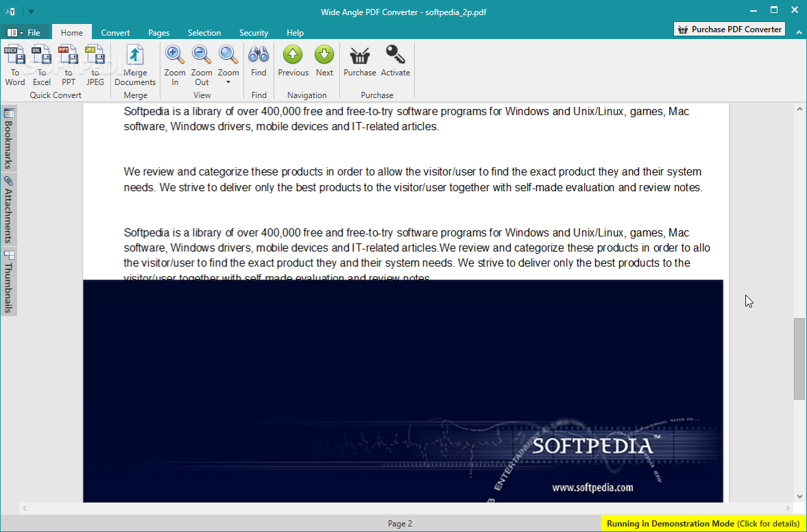Click the Activate key icon
807x532 pixels.
point(395,62)
